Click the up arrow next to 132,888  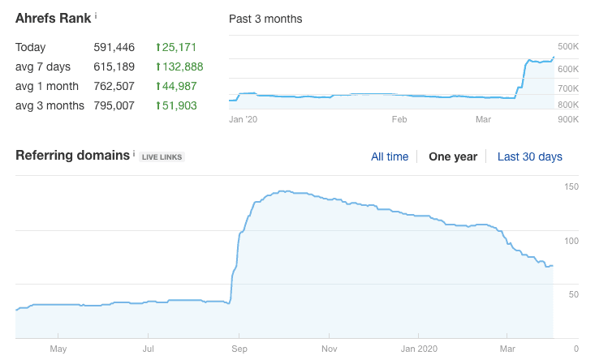pyautogui.click(x=158, y=66)
